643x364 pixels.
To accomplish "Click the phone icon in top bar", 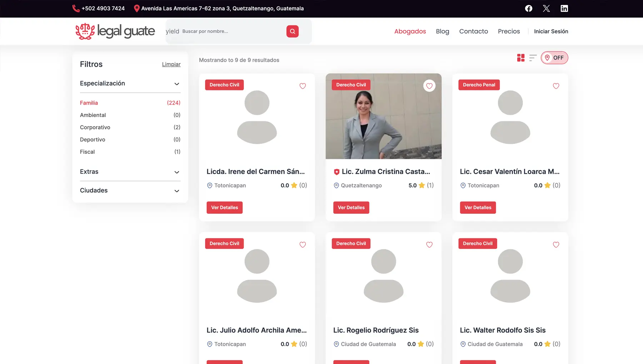I will pos(76,9).
